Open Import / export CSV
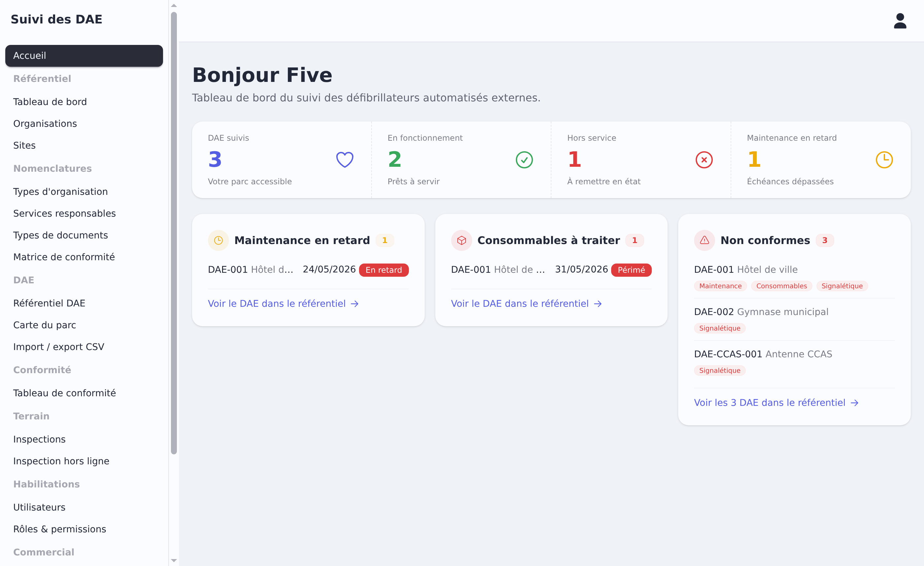Viewport: 924px width, 566px height. pyautogui.click(x=84, y=346)
